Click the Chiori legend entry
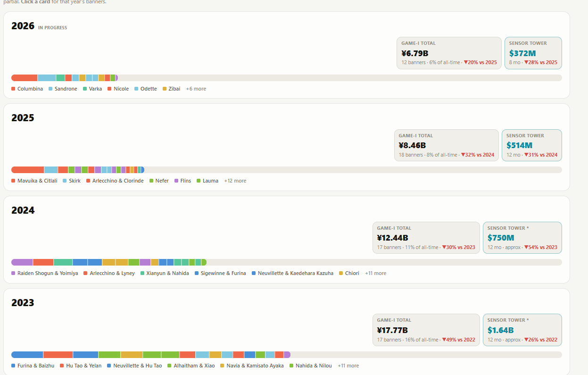588x375 pixels. point(349,273)
